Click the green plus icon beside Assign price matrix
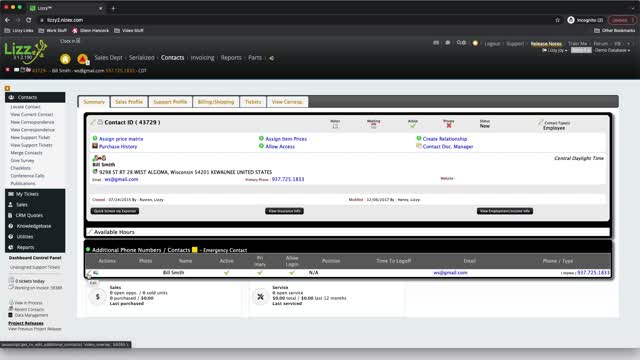640x360 pixels. tap(95, 138)
